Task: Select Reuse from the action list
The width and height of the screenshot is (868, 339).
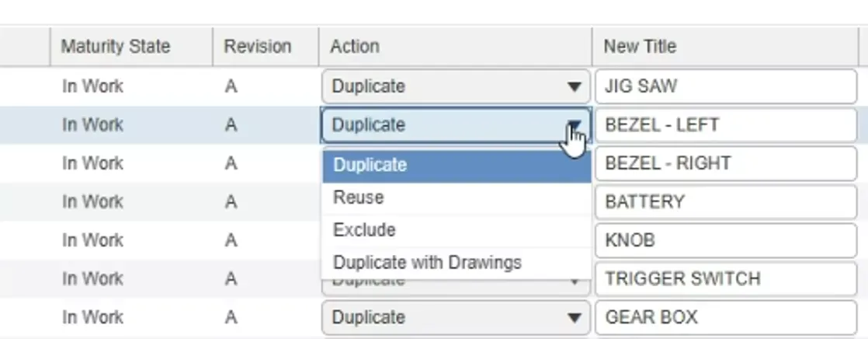Action: pos(457,197)
